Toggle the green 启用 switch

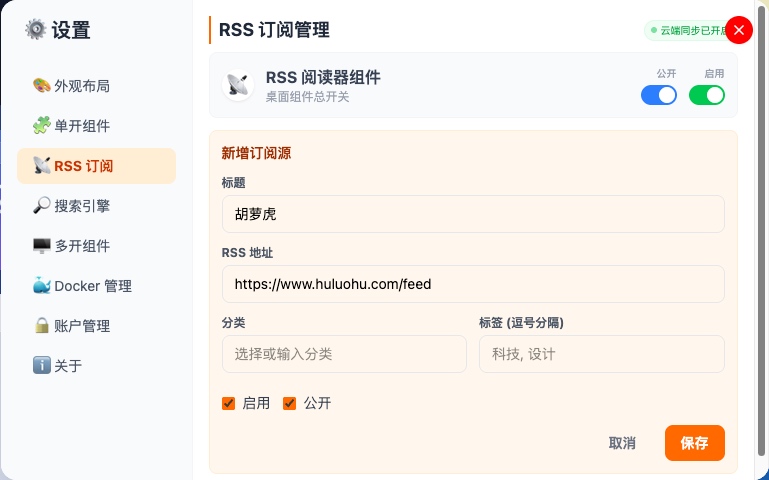tap(707, 95)
